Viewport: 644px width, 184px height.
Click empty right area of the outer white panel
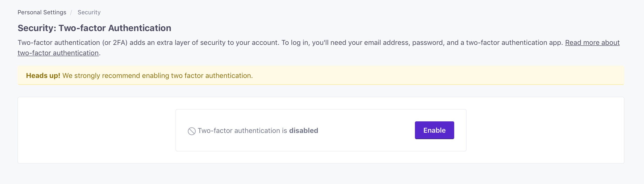[545, 130]
